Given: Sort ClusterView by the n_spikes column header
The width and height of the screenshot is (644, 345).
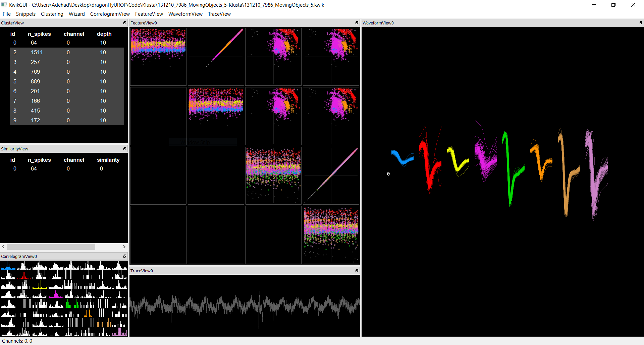Looking at the screenshot, I should [39, 34].
